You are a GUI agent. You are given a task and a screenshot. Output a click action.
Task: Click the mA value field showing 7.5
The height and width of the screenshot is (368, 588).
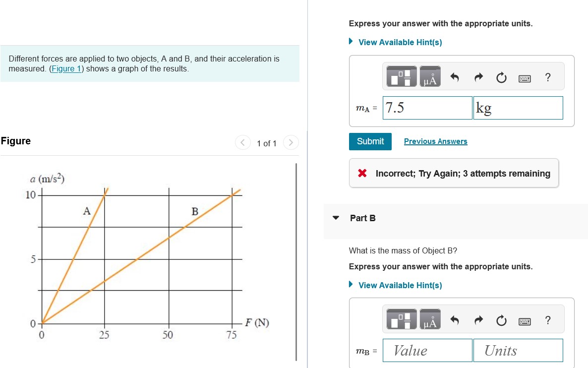[x=427, y=108]
